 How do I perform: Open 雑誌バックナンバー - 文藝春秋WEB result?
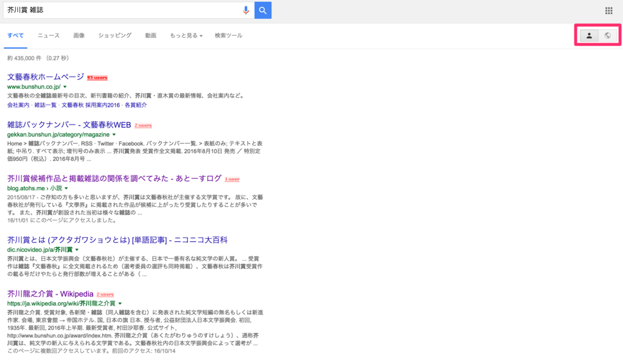click(x=69, y=125)
